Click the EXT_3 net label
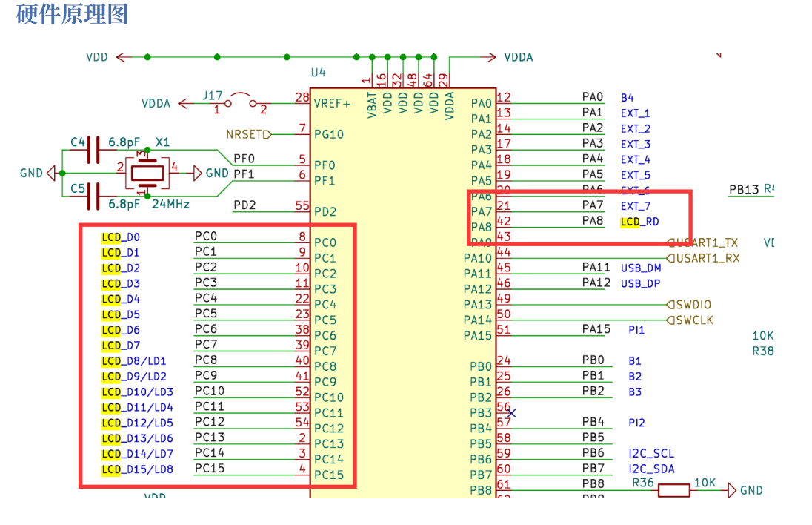The image size is (812, 525). [x=636, y=145]
